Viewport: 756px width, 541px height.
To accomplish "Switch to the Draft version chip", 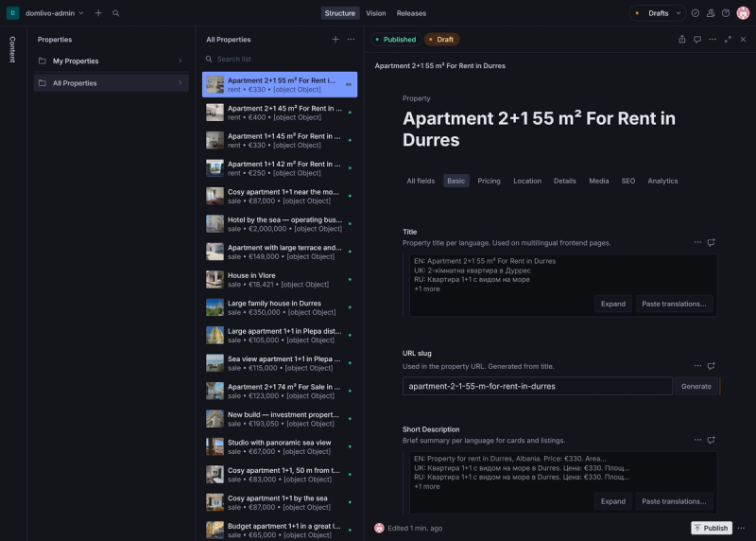I will (441, 40).
